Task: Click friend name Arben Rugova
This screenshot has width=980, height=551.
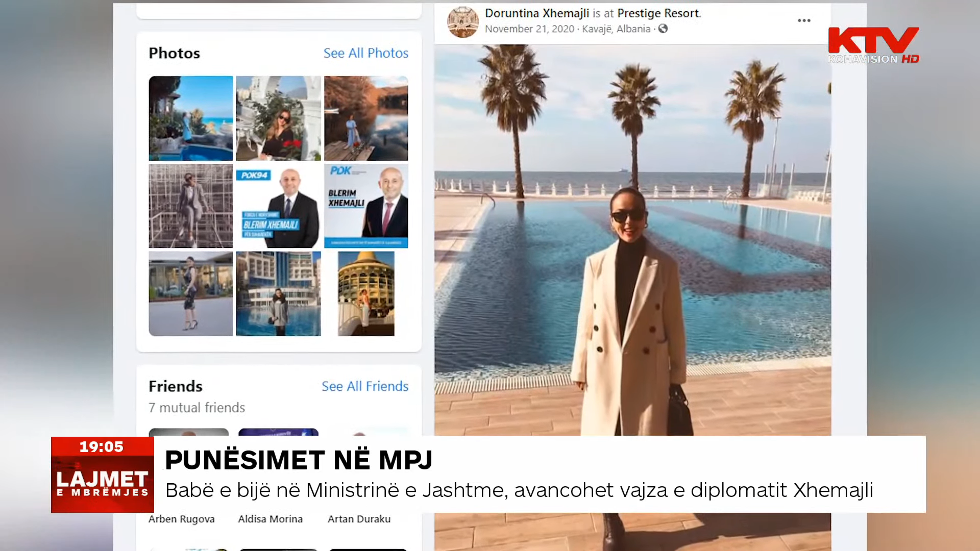Action: 181,519
